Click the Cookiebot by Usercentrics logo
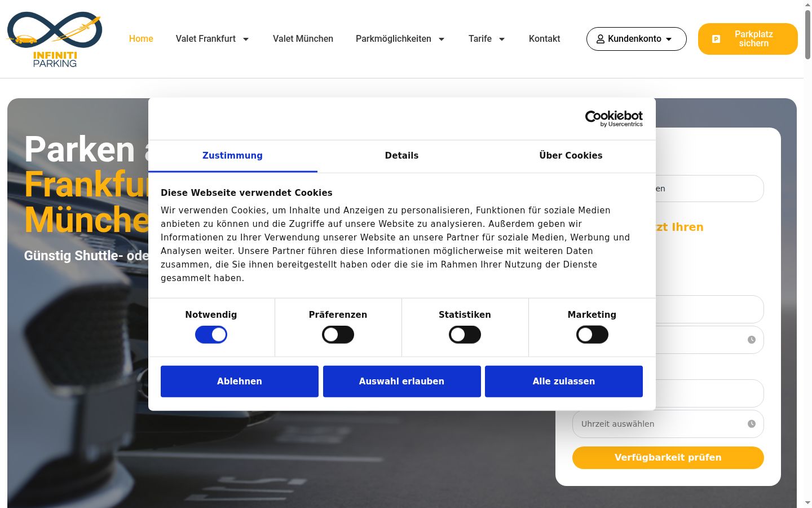Viewport: 812px width, 508px height. tap(614, 119)
